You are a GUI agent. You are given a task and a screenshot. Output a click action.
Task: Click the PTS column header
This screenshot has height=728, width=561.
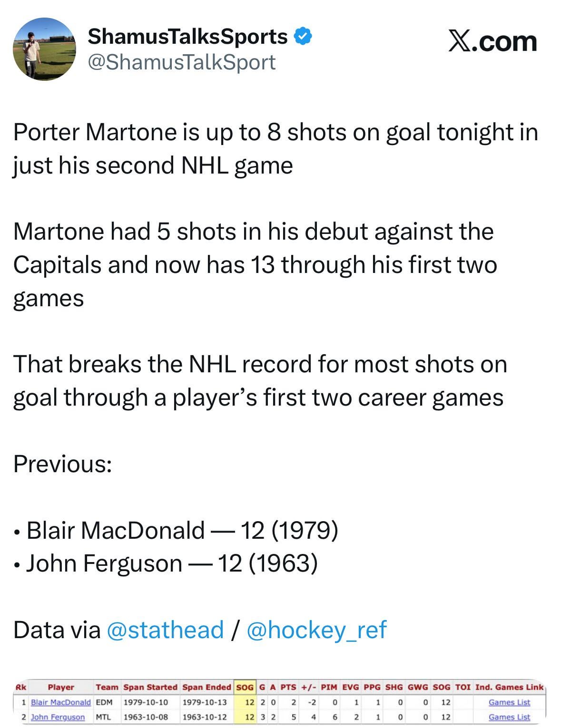coord(288,687)
